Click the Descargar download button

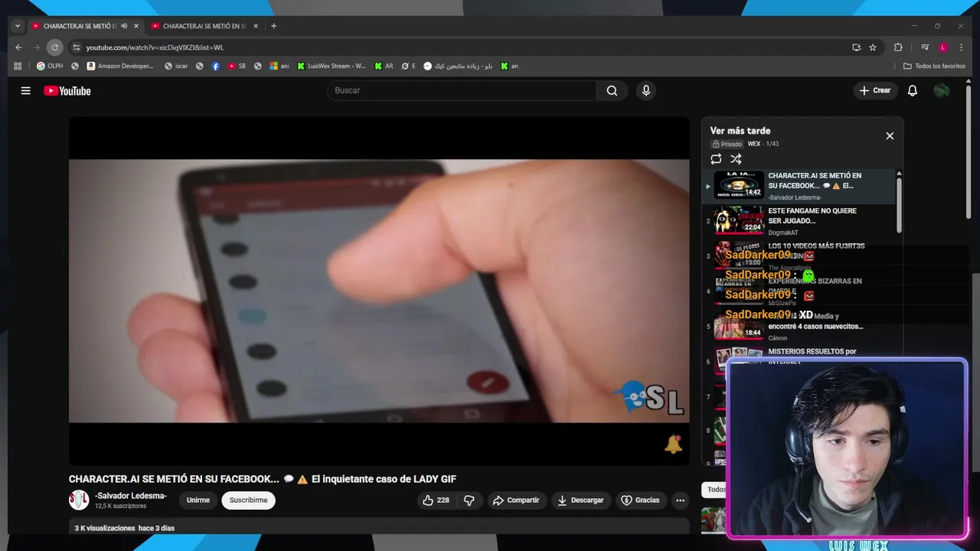pos(580,500)
